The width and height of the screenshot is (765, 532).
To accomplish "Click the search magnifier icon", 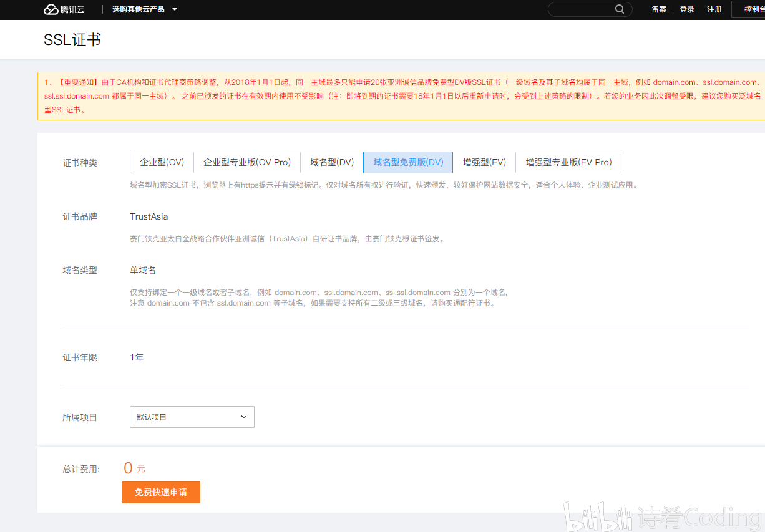I will click(620, 9).
